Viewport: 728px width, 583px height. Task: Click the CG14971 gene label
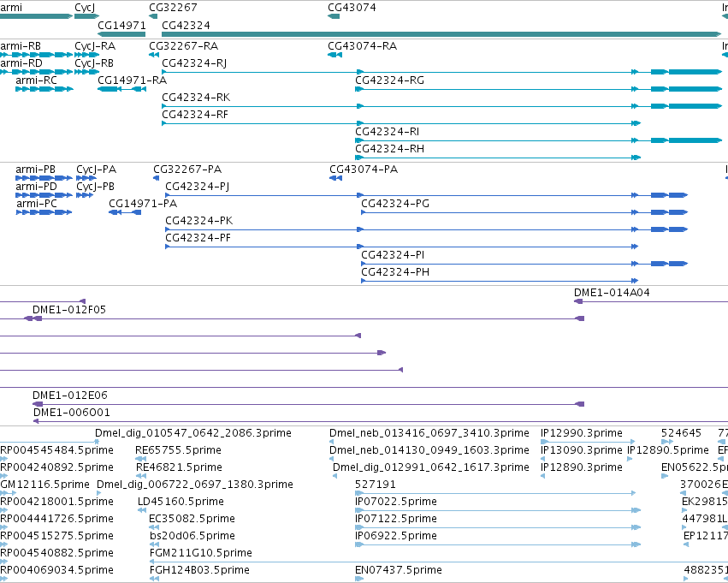(x=121, y=25)
